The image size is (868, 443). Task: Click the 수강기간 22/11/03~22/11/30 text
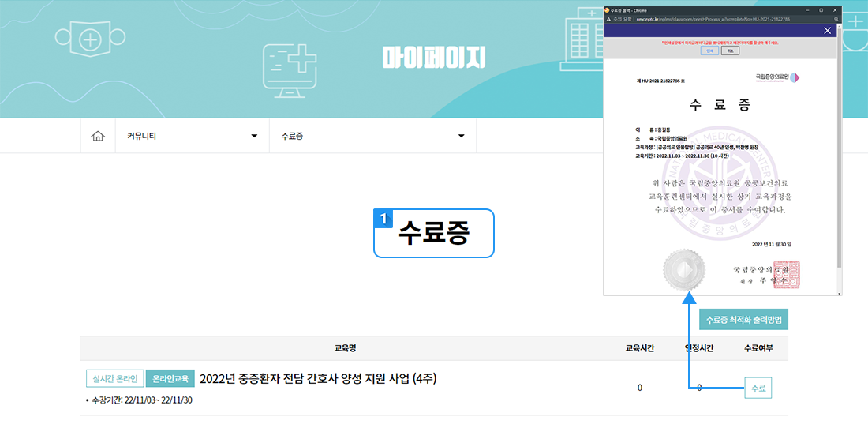point(139,400)
